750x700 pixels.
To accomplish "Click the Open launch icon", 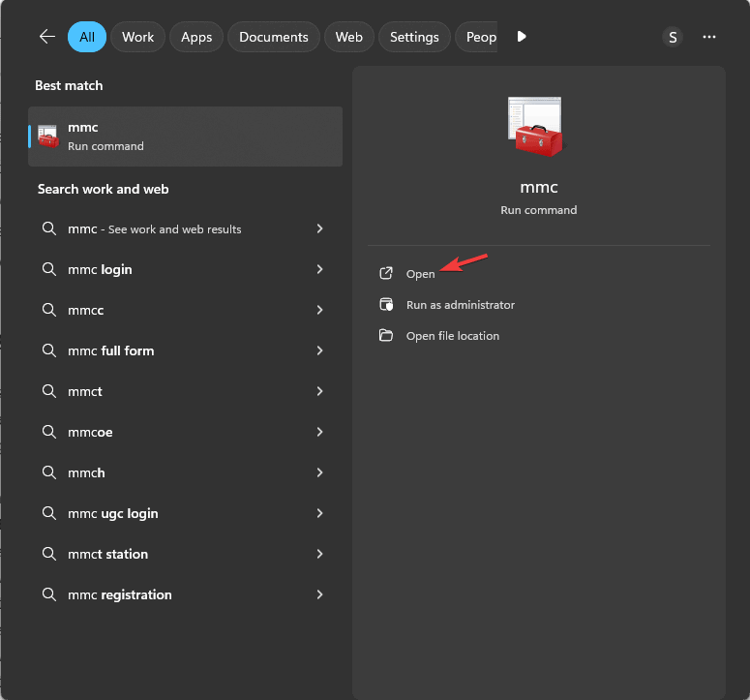I will point(386,273).
